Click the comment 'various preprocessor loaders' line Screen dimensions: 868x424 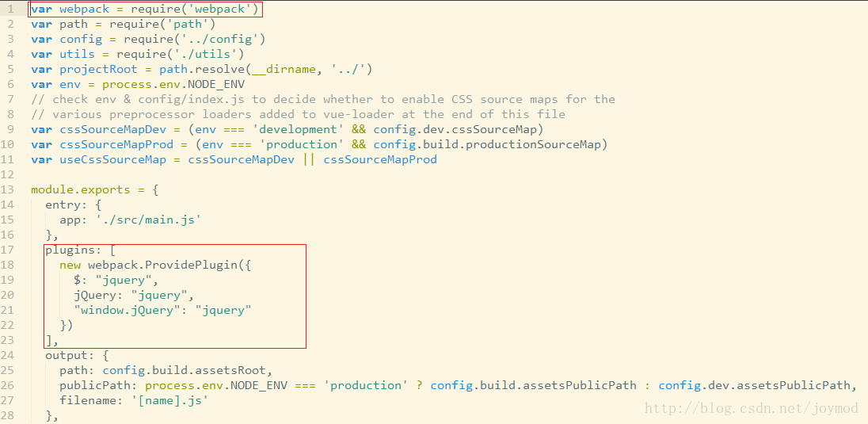coord(299,114)
